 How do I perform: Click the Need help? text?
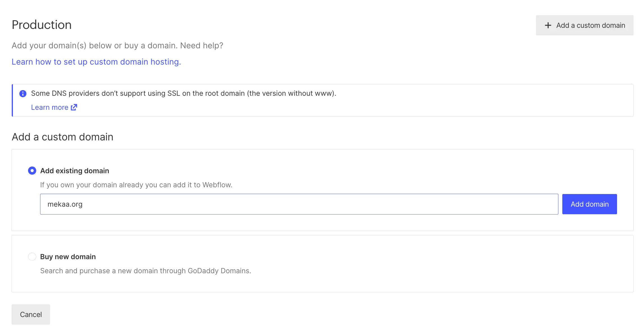tap(201, 45)
